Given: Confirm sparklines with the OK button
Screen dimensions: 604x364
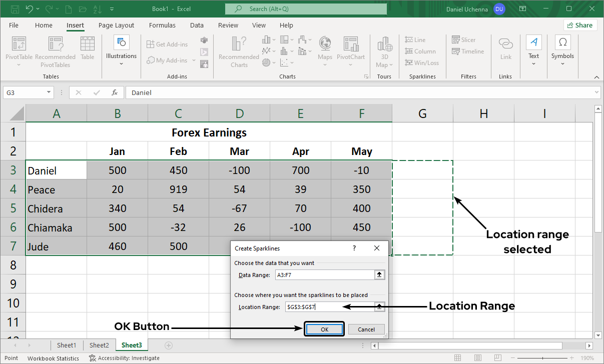Looking at the screenshot, I should 324,329.
